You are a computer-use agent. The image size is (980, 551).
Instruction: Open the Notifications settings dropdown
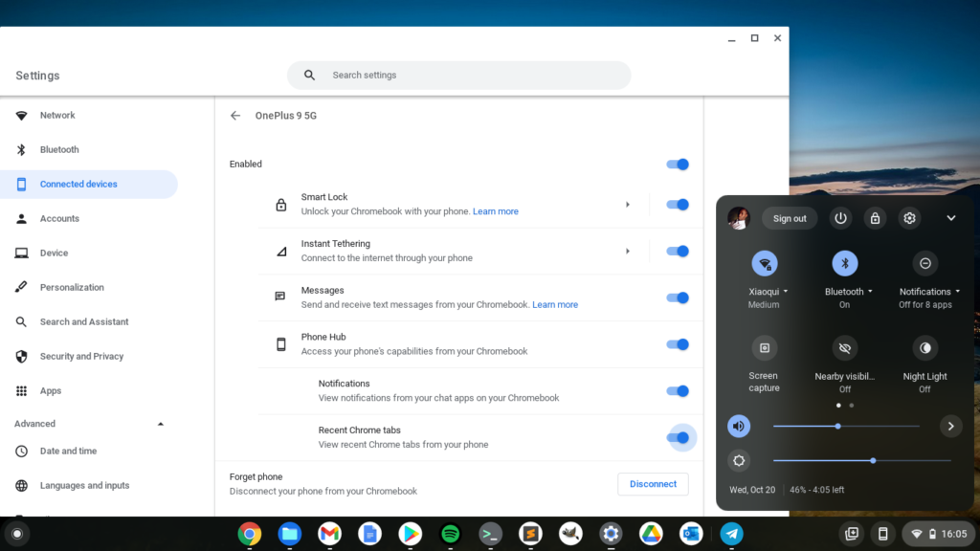click(929, 292)
